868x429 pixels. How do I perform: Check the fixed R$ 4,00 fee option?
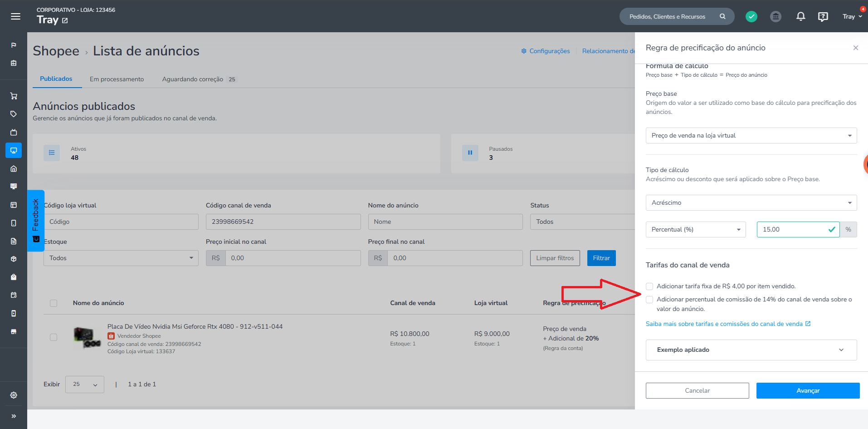click(x=649, y=286)
